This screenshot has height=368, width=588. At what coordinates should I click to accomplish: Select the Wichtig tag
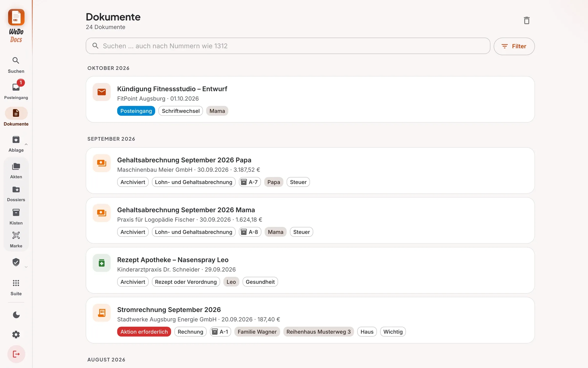coord(393,332)
